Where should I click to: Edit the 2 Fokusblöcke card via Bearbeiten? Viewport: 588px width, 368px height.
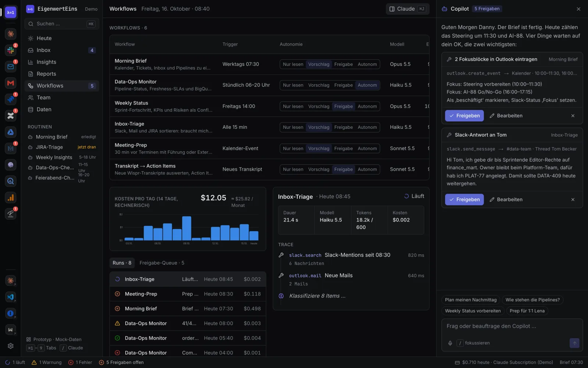pyautogui.click(x=506, y=116)
